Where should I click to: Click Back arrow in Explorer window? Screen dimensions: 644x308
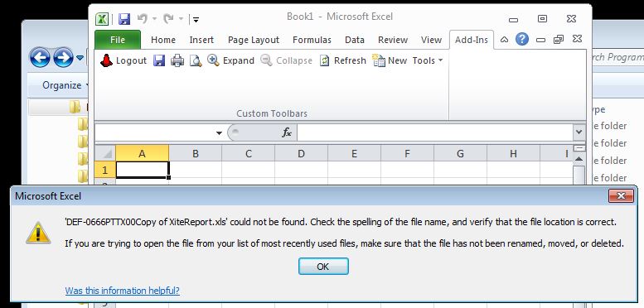[x=40, y=57]
